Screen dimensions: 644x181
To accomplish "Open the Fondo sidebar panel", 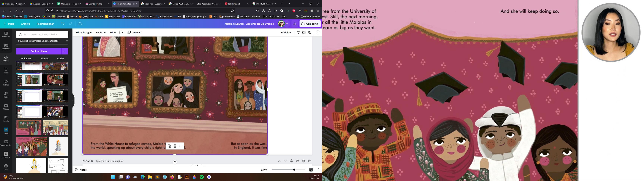I will click(x=6, y=119).
